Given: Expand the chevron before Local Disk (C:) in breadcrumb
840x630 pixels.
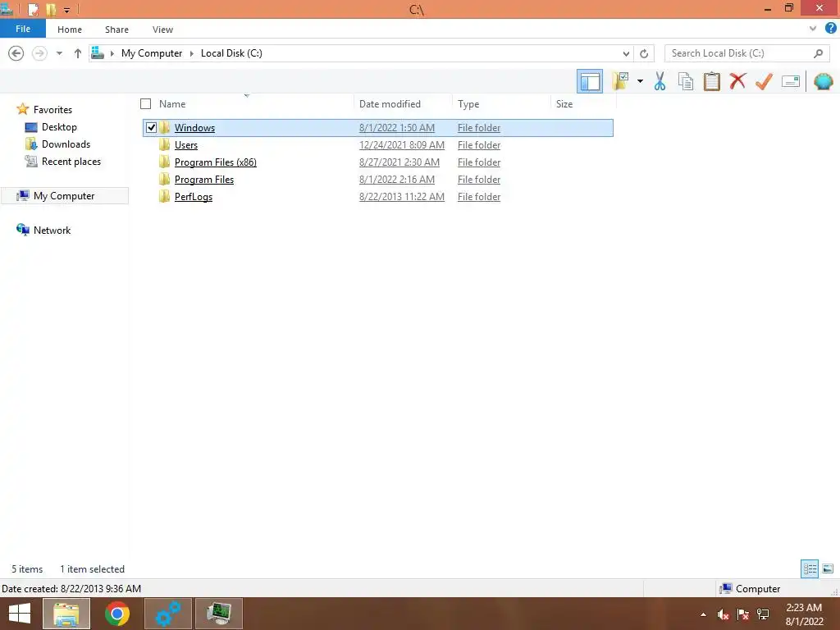Looking at the screenshot, I should 191,53.
